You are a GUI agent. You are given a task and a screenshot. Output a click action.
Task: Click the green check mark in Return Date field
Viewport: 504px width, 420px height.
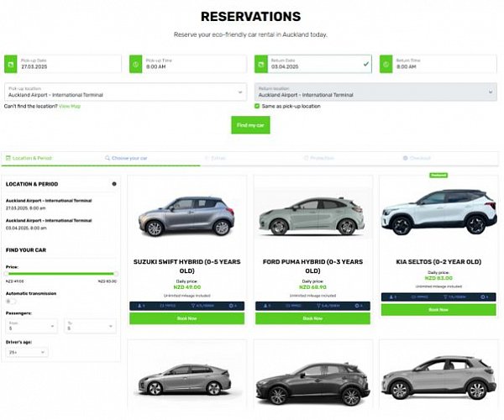[x=365, y=64]
